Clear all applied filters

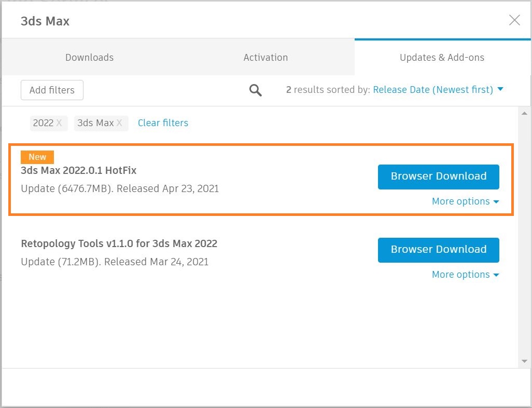point(163,123)
